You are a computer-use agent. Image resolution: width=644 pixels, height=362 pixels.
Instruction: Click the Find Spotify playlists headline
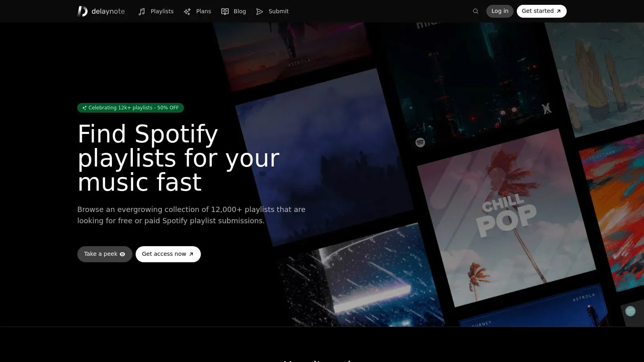pos(178,158)
